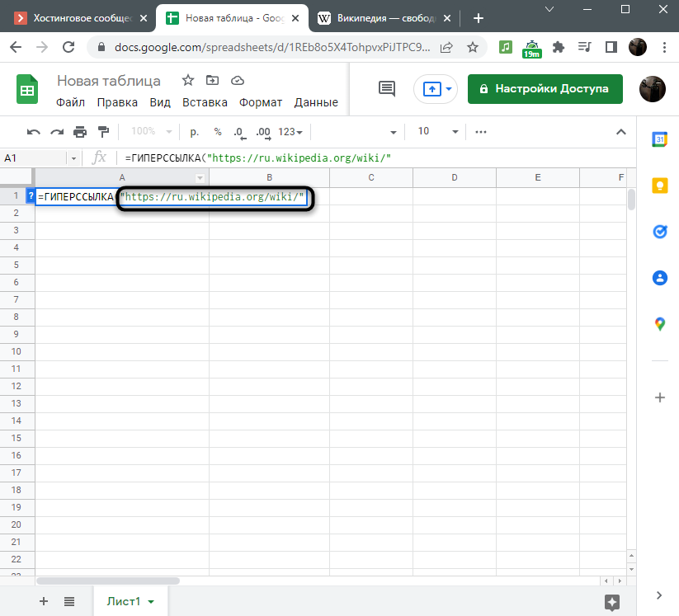Select the paint format roller tool
The width and height of the screenshot is (679, 616).
click(103, 132)
